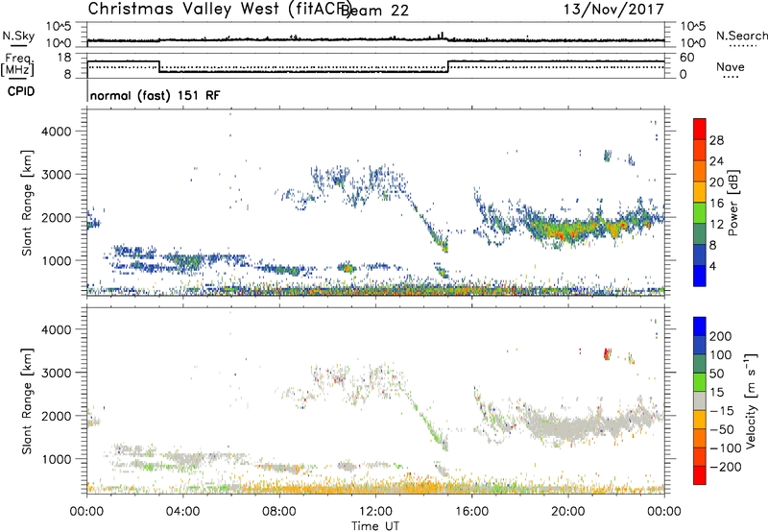The image size is (768, 532).
Task: Click the '1000' tick in the velocity panel
Action: click(x=57, y=459)
